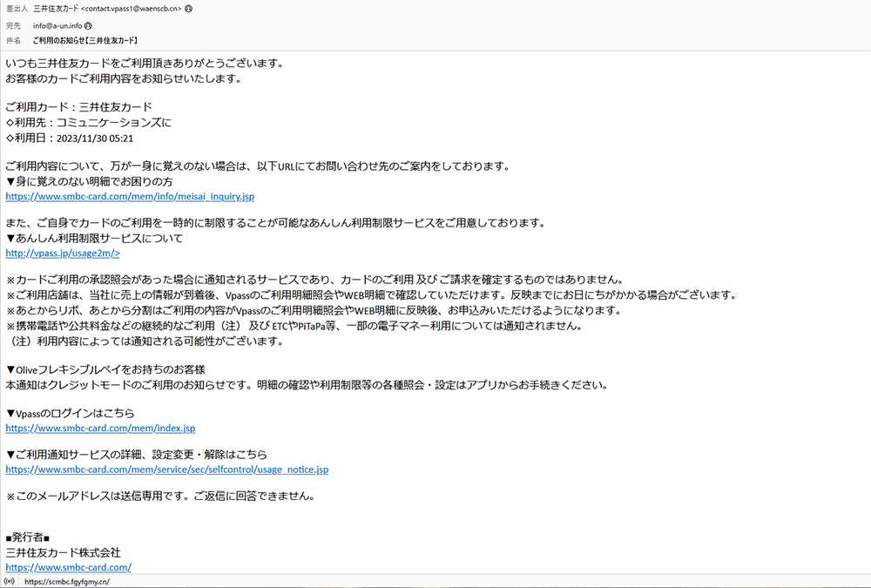Open the vpass.jp/usage2m link
Screen dimensions: 871x588
click(x=63, y=253)
